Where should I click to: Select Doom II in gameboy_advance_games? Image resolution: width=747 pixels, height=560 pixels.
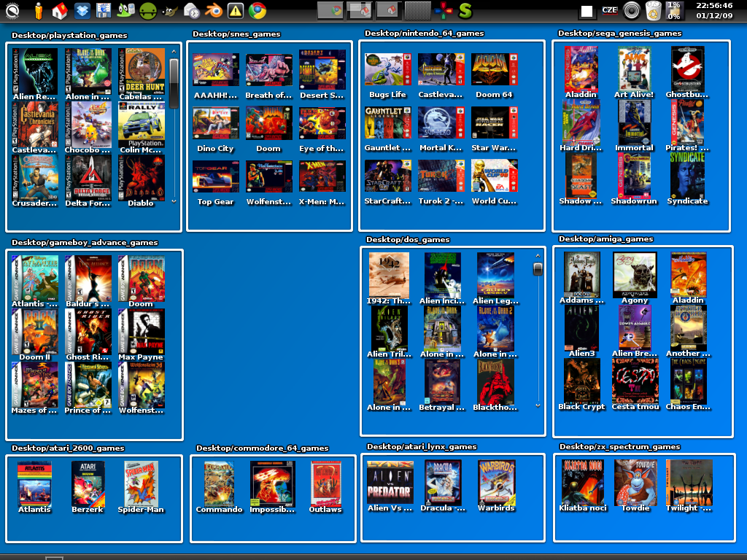[x=34, y=335]
